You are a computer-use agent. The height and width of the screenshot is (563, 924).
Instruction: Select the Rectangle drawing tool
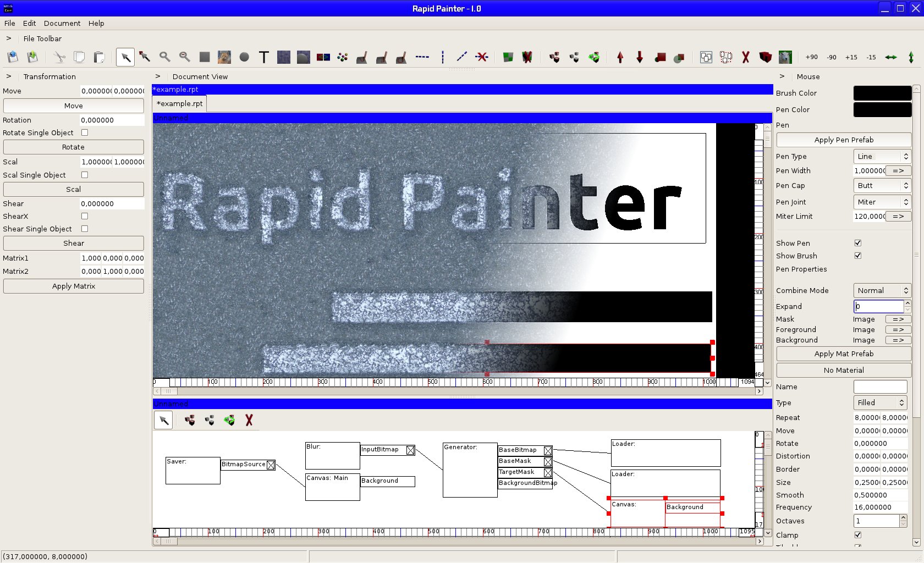tap(204, 57)
